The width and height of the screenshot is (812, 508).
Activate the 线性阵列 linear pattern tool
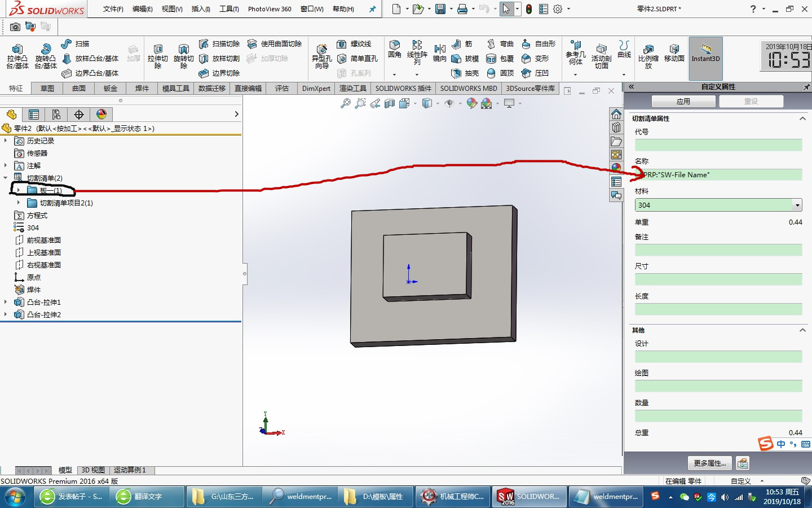click(417, 52)
